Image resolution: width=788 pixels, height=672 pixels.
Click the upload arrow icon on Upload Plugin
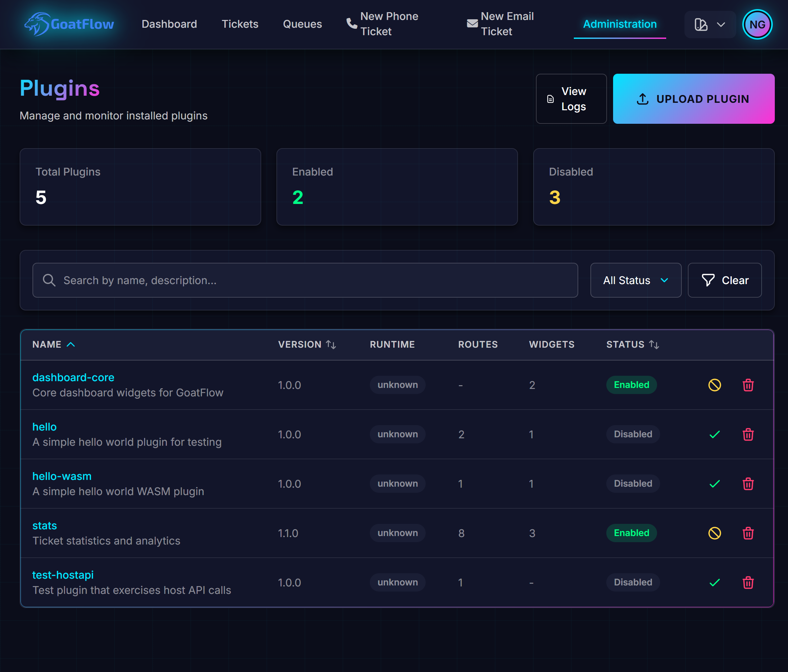coord(642,98)
